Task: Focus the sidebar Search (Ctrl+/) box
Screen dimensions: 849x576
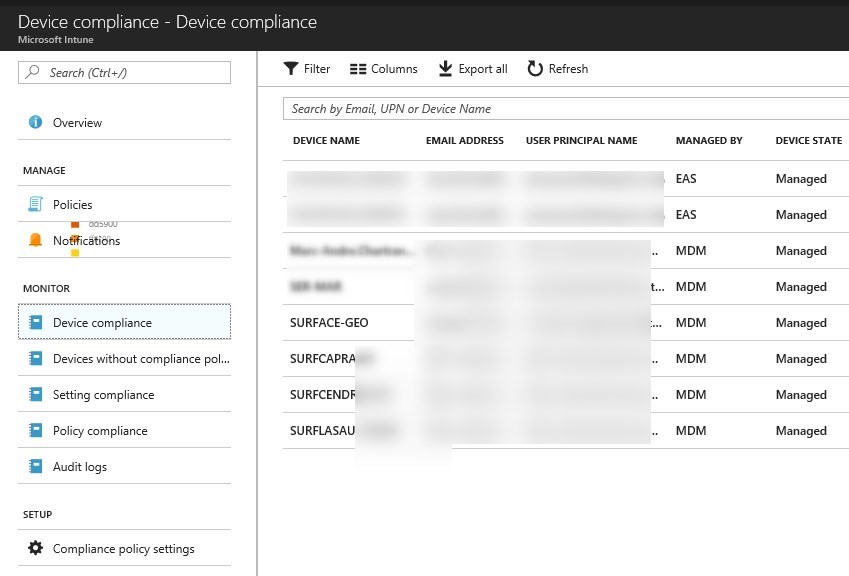Action: coord(124,73)
